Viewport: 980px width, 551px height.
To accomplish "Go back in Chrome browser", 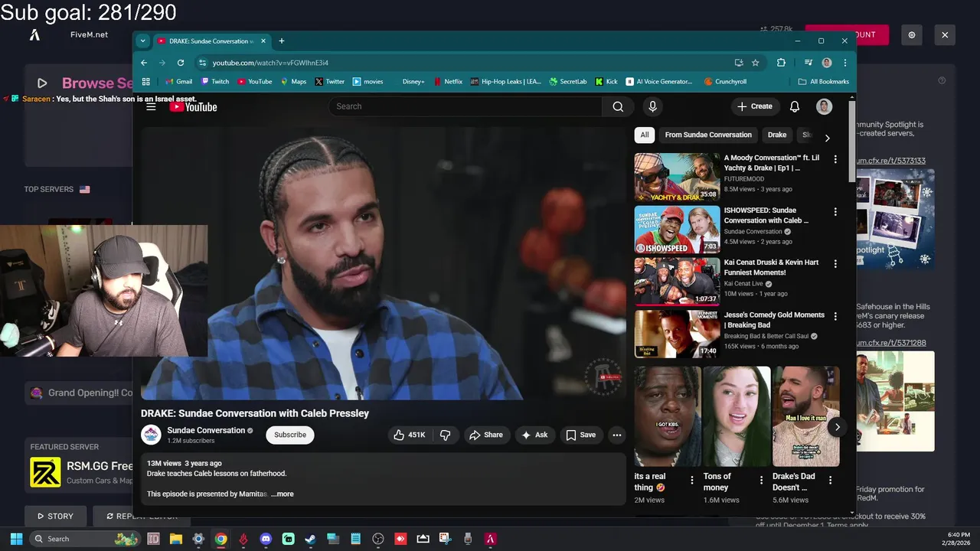I will click(x=144, y=63).
